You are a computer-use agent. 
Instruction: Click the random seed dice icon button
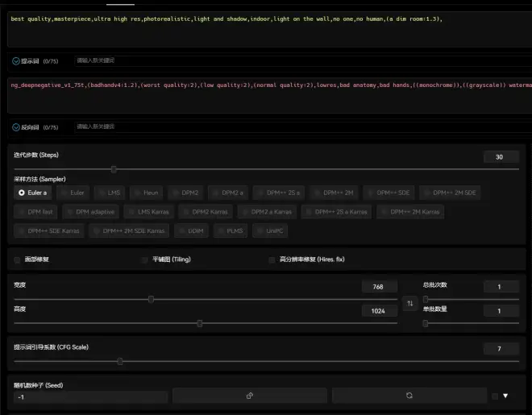(250, 396)
